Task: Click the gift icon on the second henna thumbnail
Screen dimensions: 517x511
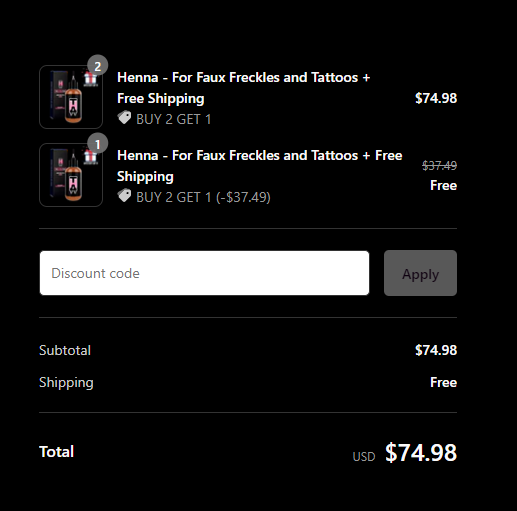Action: pos(90,157)
